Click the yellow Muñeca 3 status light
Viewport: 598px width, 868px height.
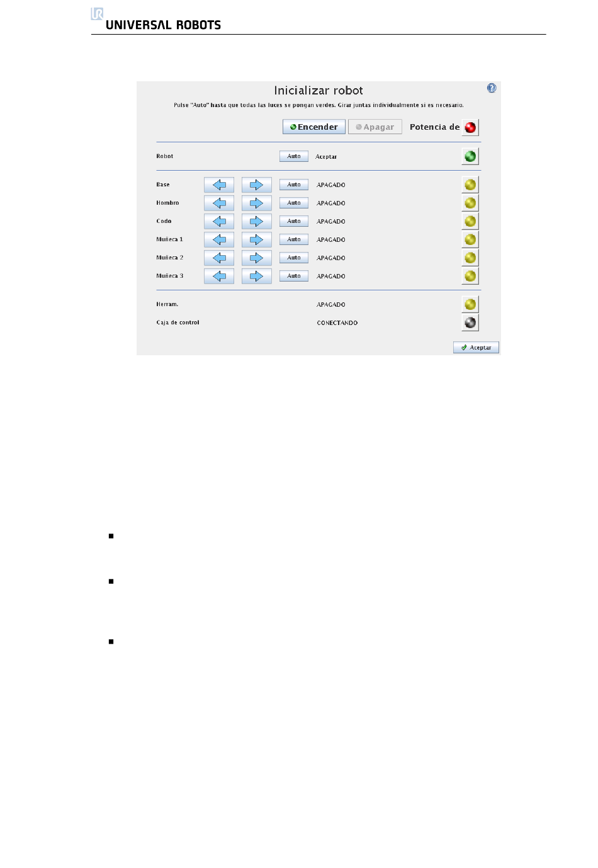point(470,276)
